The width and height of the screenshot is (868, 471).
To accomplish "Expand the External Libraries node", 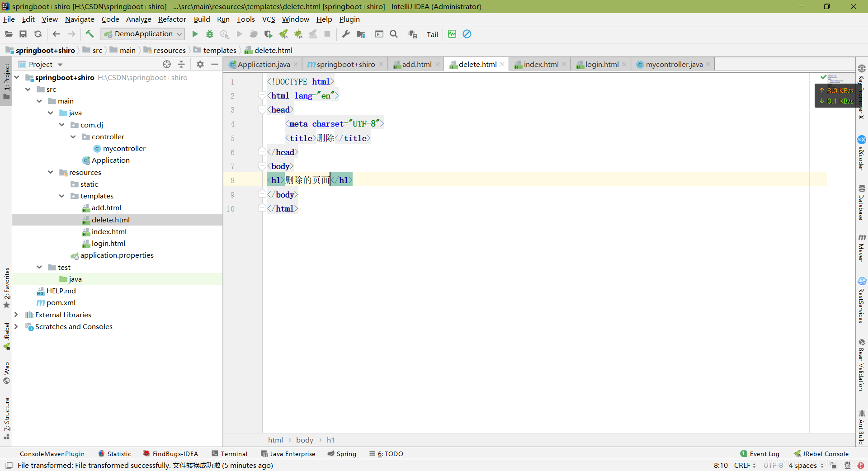I will (x=16, y=315).
